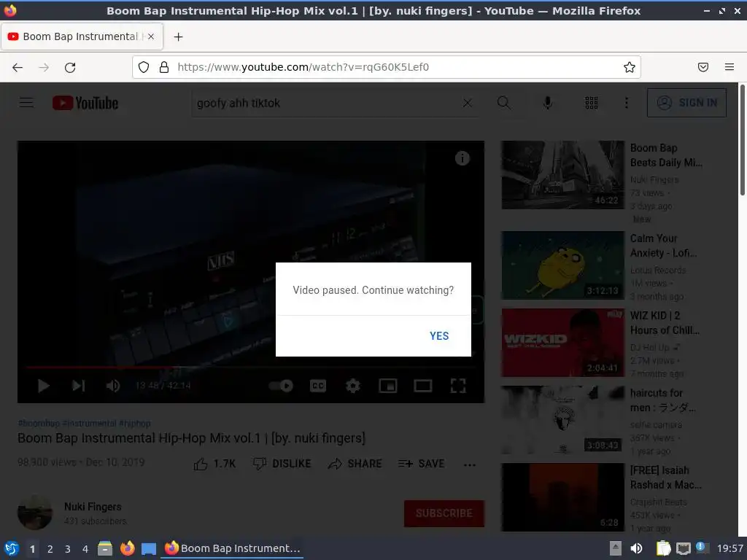Close the Boom Bap Instrumental tab
Screen dimensions: 747x560
pos(151,36)
